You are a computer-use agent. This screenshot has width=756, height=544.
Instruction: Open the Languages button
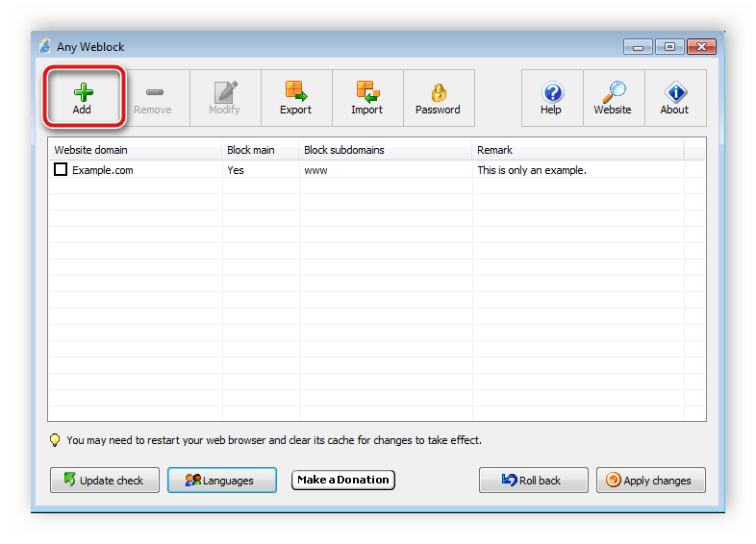point(222,480)
